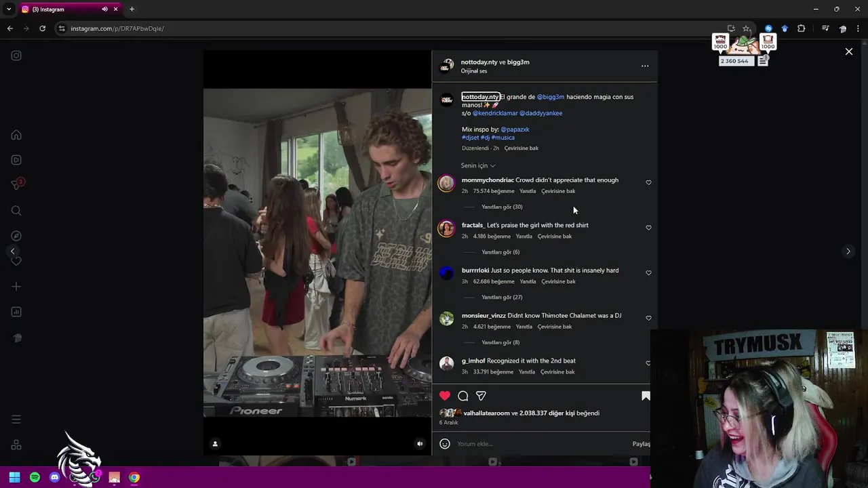Mute the Instagram tab audio icon
Screen dimensions: 868x488
click(104, 9)
